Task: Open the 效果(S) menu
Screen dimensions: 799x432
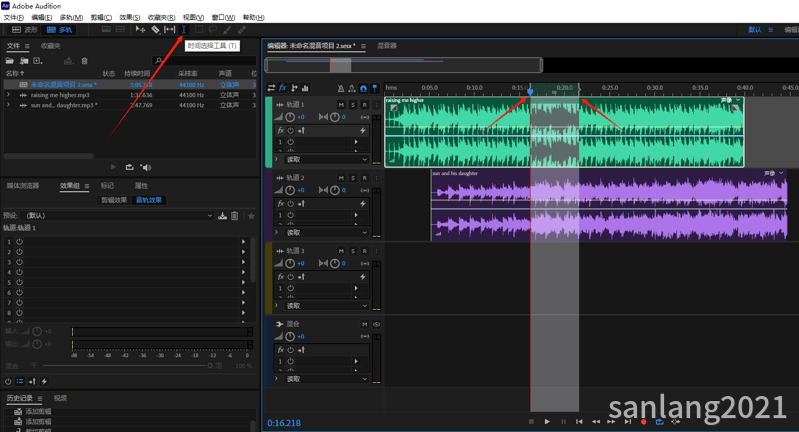Action: point(129,17)
